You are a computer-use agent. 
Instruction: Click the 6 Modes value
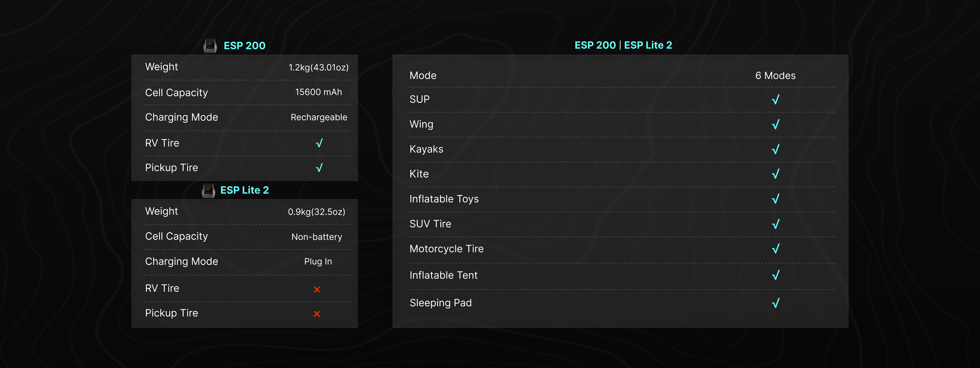coord(775,76)
